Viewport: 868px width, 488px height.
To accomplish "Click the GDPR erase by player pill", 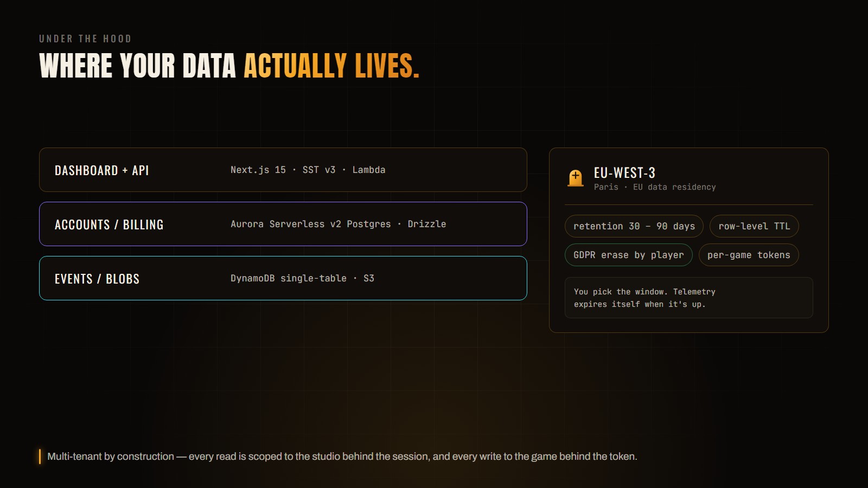I will pos(629,255).
